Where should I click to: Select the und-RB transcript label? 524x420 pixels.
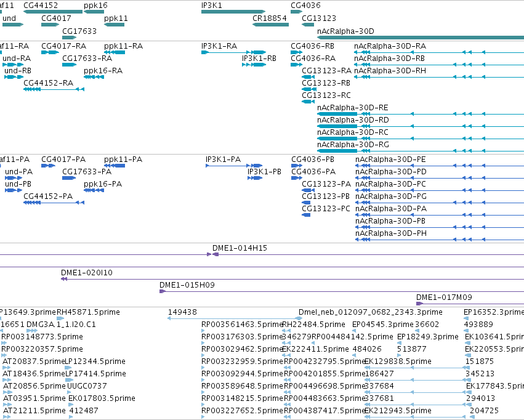click(x=18, y=70)
